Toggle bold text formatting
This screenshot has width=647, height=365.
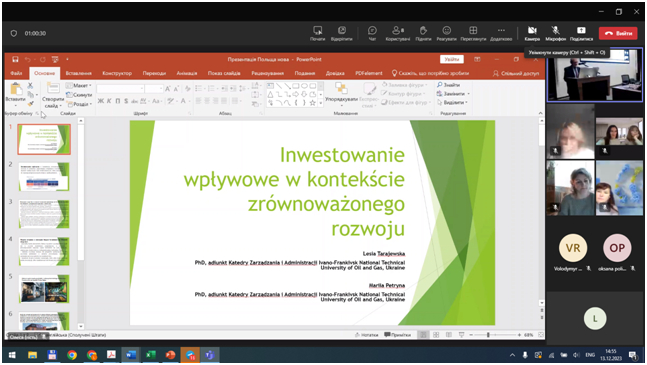point(101,101)
